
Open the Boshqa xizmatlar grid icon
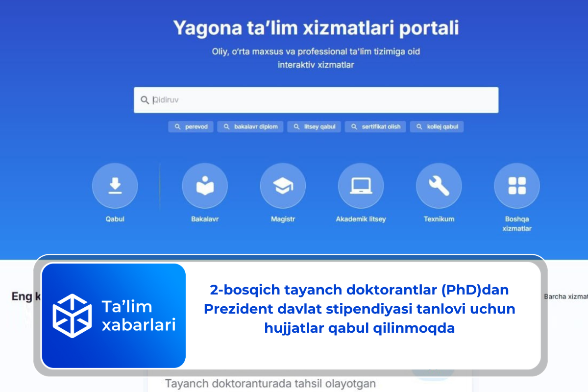(x=516, y=186)
